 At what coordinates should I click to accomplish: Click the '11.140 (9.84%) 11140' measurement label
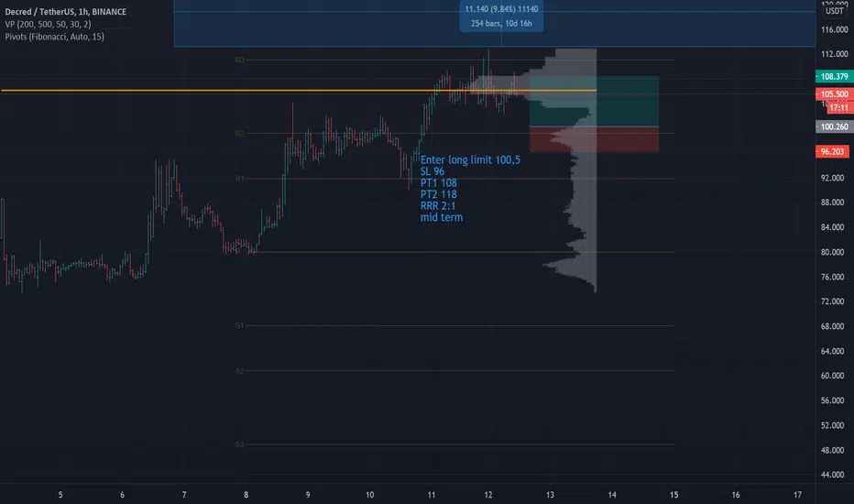501,9
